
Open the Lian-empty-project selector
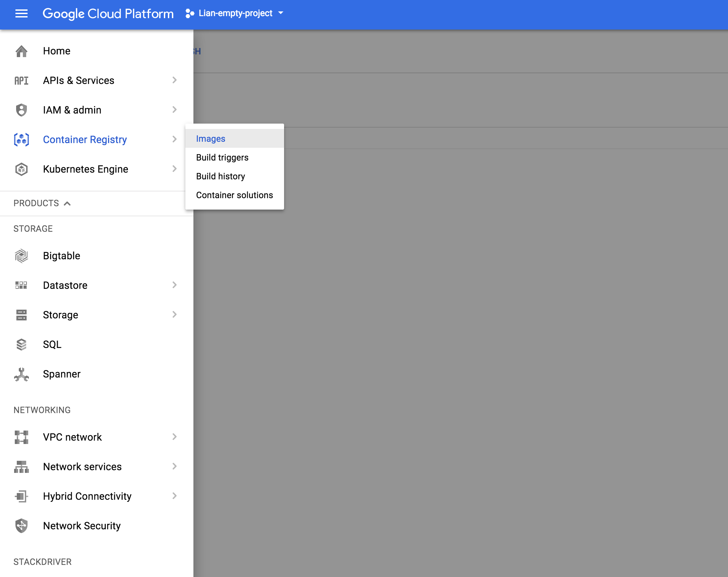235,13
